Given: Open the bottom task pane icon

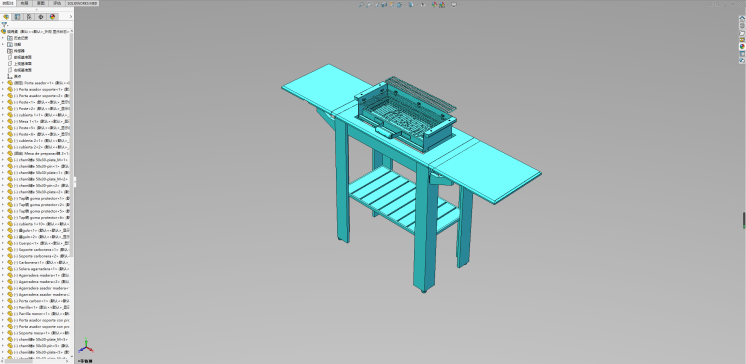Looking at the screenshot, I should 742,60.
